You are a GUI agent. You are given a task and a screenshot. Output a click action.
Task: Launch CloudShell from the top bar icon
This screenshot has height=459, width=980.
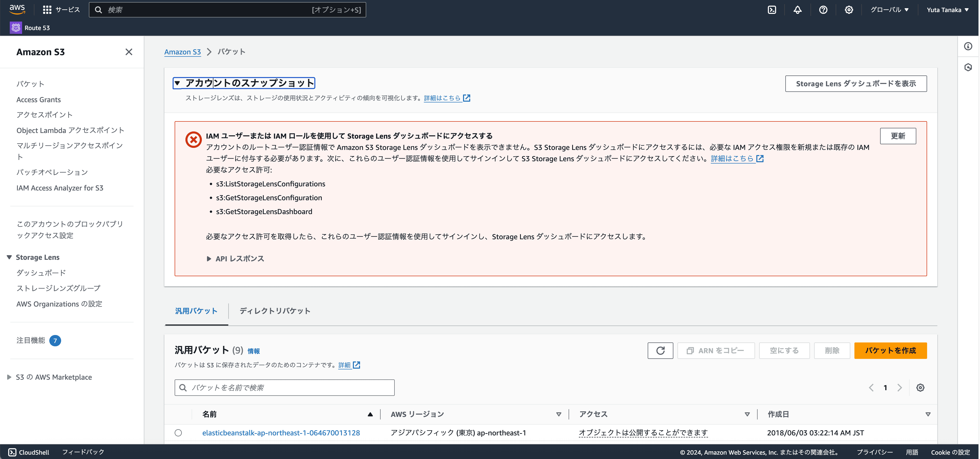[772, 10]
